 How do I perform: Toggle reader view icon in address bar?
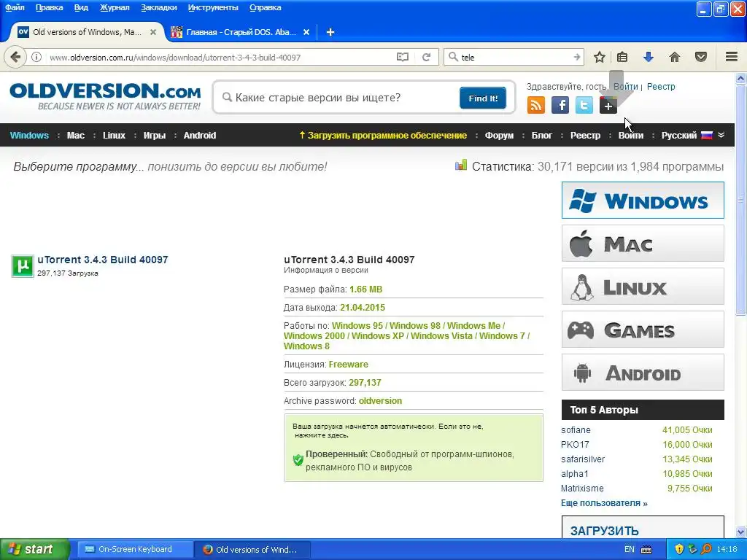pyautogui.click(x=403, y=57)
